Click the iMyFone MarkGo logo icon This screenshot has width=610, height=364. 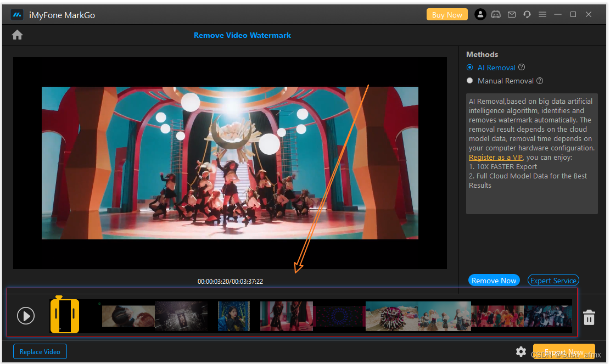(x=16, y=15)
